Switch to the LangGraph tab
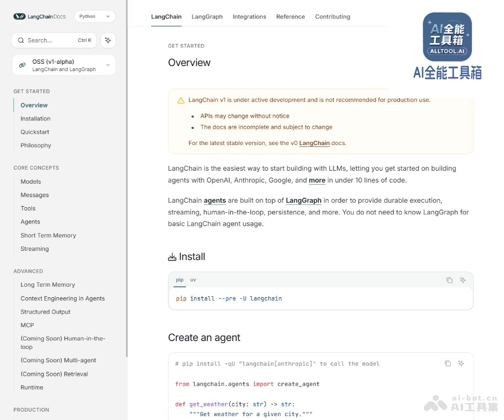The height and width of the screenshot is (420, 504). (207, 17)
